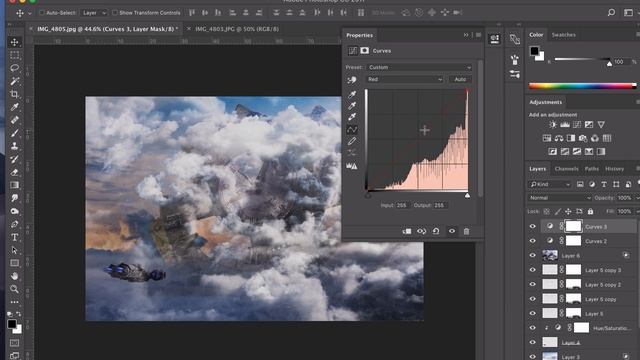Select the Lasso tool
Image resolution: width=640 pixels, height=360 pixels.
(14, 68)
